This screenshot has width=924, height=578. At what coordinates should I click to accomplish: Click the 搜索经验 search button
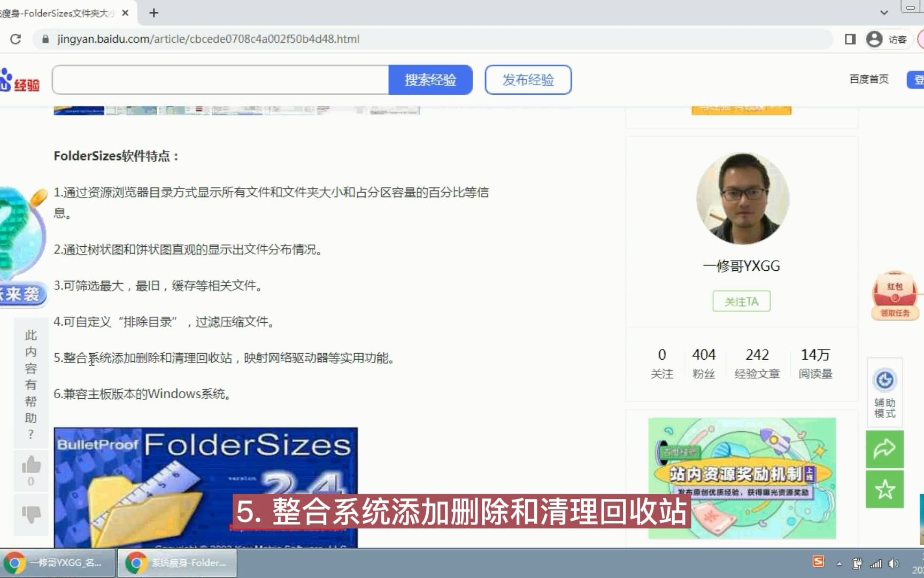click(x=431, y=80)
